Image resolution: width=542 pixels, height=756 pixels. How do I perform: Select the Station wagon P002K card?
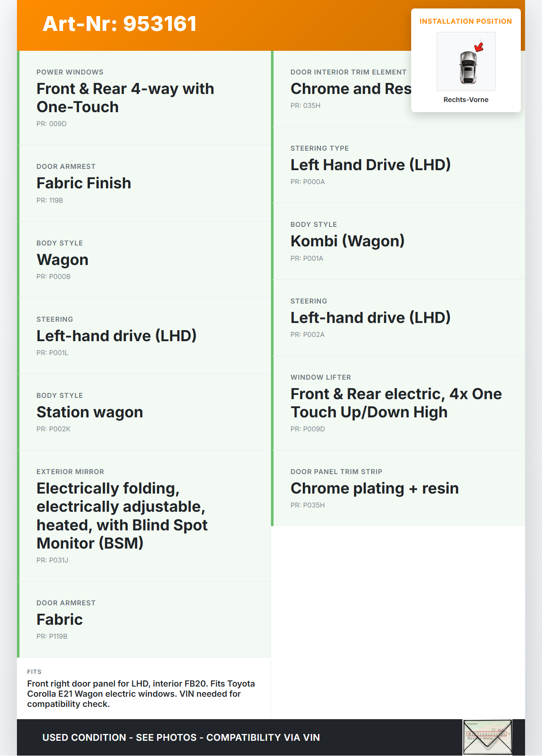[144, 412]
